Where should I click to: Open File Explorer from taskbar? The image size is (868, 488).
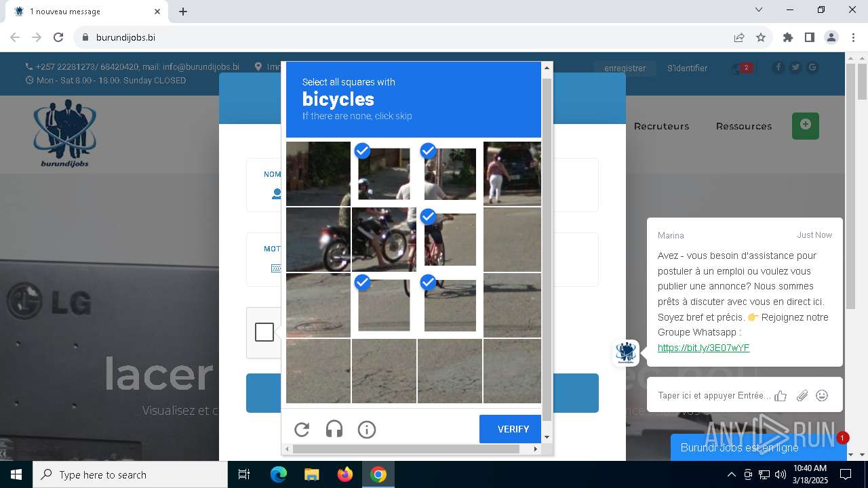point(312,474)
